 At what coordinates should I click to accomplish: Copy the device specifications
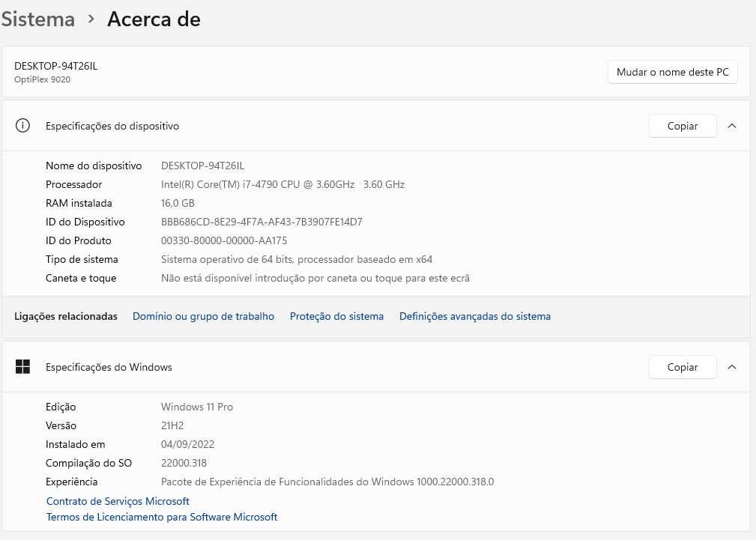click(x=683, y=126)
